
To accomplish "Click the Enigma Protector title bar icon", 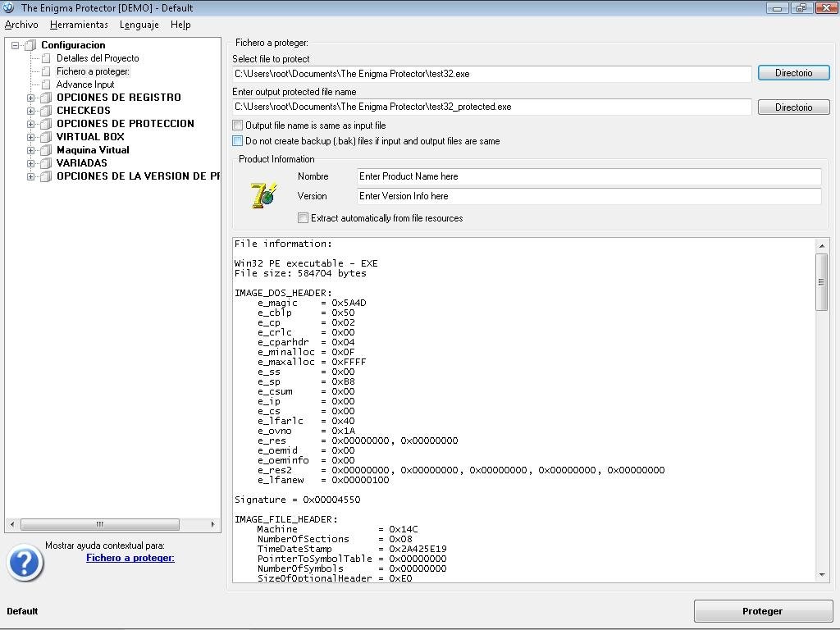I will coord(8,7).
